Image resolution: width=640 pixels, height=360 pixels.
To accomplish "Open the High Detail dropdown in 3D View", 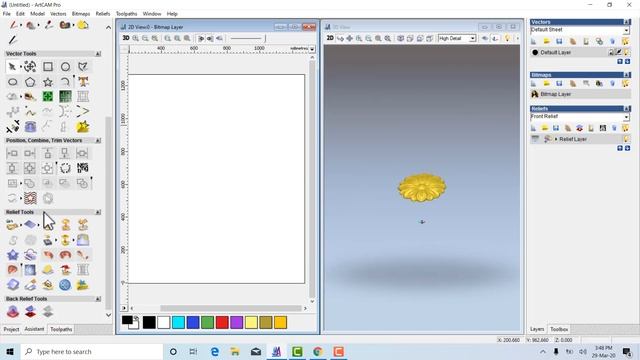I will click(472, 38).
